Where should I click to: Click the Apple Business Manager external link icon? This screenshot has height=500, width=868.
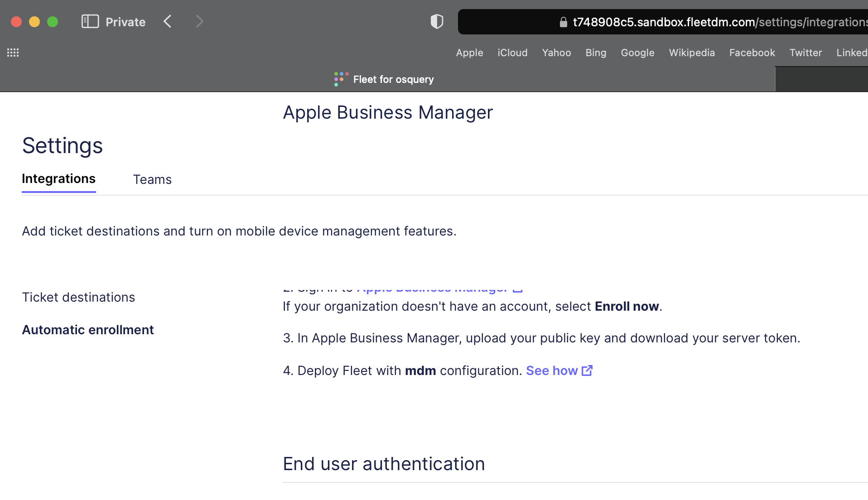(x=517, y=288)
